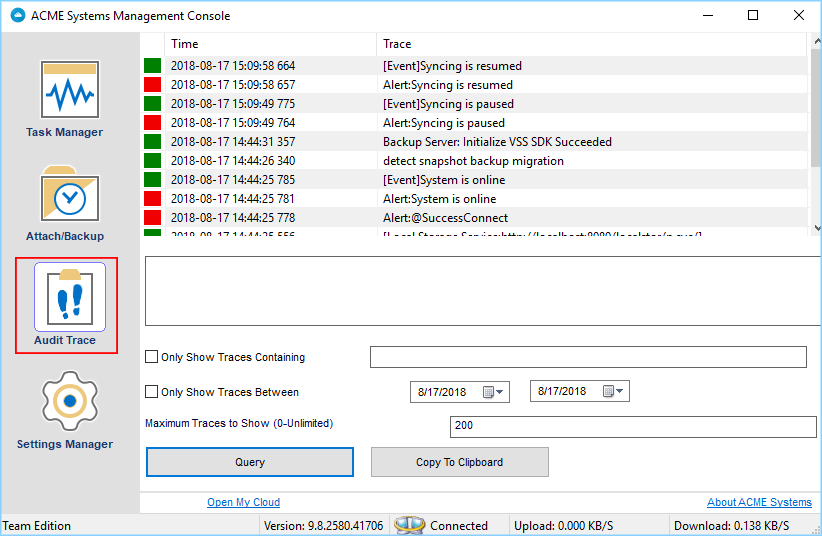The width and height of the screenshot is (822, 536).
Task: Click the trace filter text field
Action: [x=588, y=357]
